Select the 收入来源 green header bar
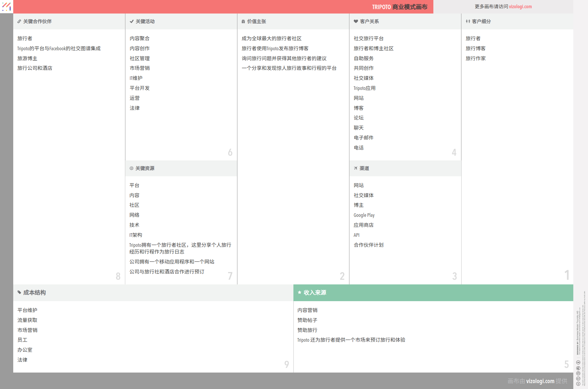 433,293
